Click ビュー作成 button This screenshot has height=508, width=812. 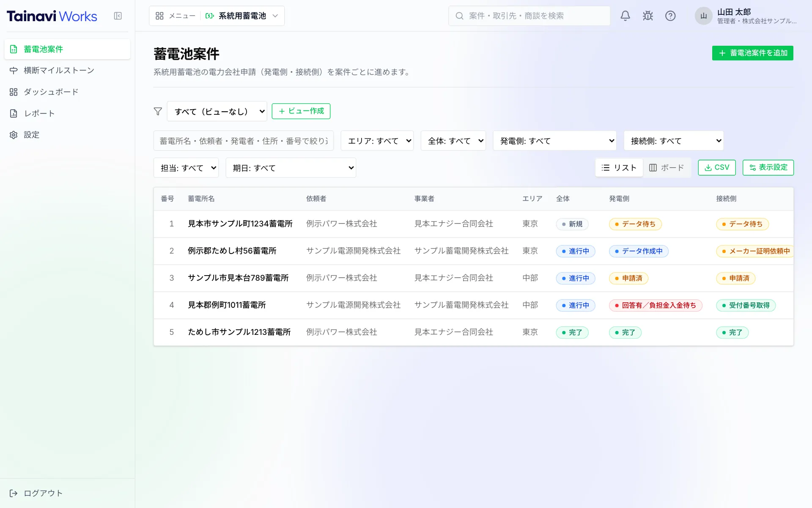click(x=301, y=111)
